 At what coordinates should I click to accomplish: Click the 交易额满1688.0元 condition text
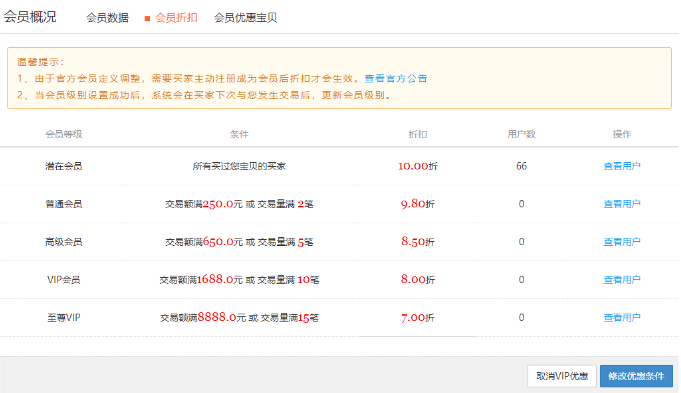point(201,280)
